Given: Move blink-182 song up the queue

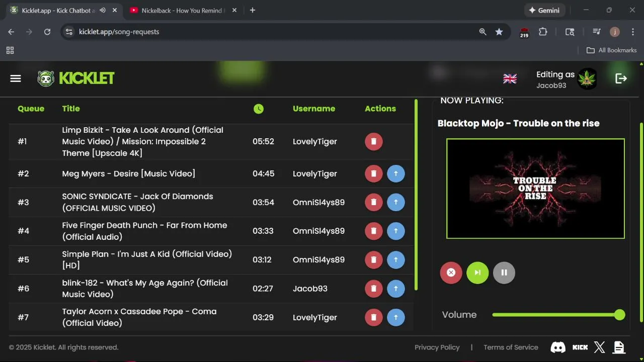Looking at the screenshot, I should (x=396, y=288).
